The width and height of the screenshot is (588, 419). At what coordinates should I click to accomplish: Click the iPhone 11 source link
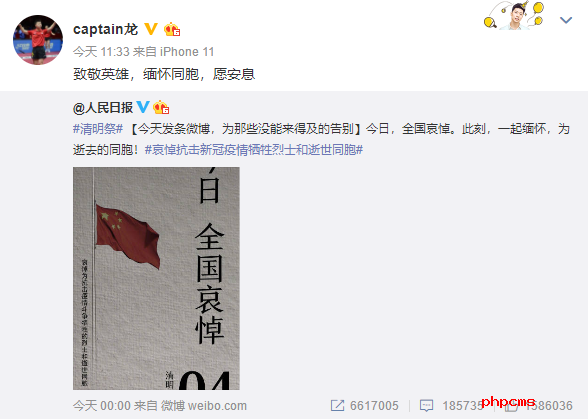(187, 51)
